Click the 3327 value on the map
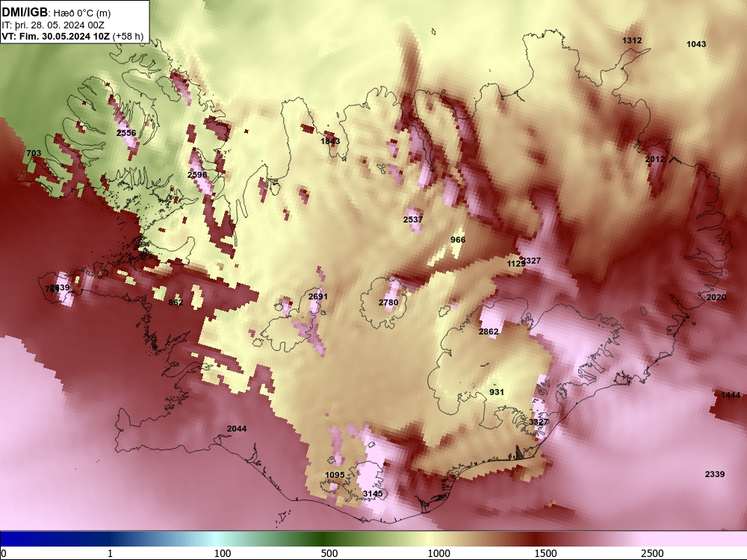The width and height of the screenshot is (747, 560). (539, 423)
